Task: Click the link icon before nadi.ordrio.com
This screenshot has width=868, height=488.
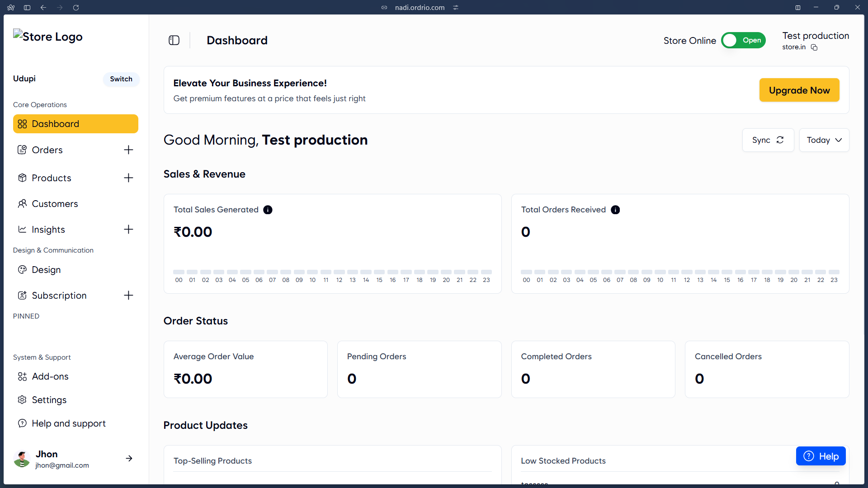Action: click(384, 8)
